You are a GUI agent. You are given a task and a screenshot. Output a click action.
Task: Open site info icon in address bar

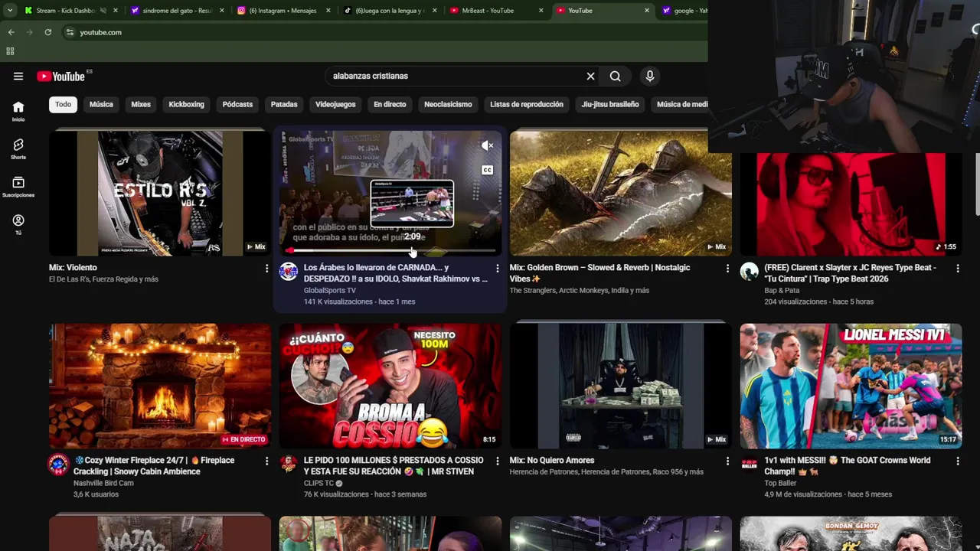tap(70, 32)
